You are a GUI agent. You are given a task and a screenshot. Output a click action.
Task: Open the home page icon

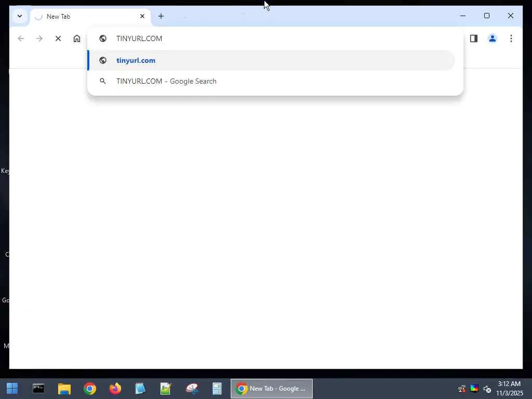click(x=77, y=38)
